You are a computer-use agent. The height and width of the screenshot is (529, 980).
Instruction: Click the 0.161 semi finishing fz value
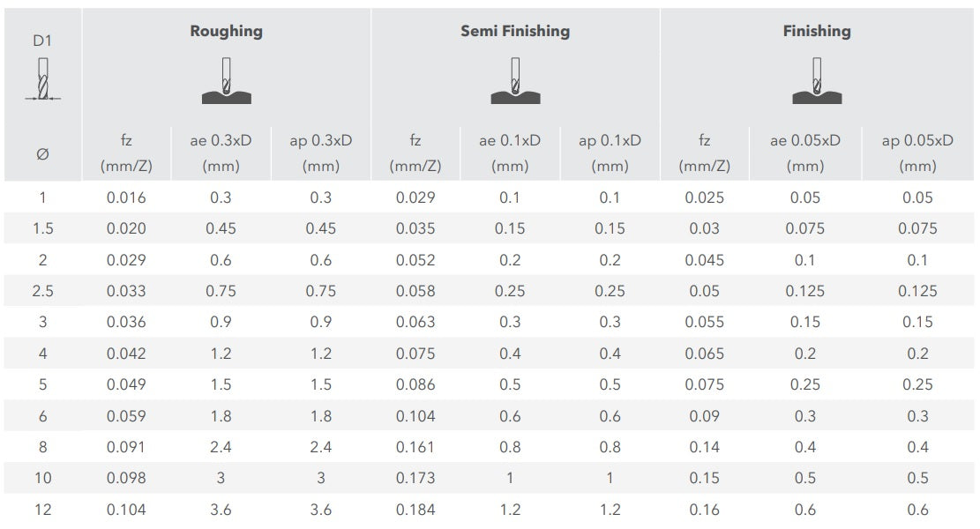pyautogui.click(x=415, y=447)
